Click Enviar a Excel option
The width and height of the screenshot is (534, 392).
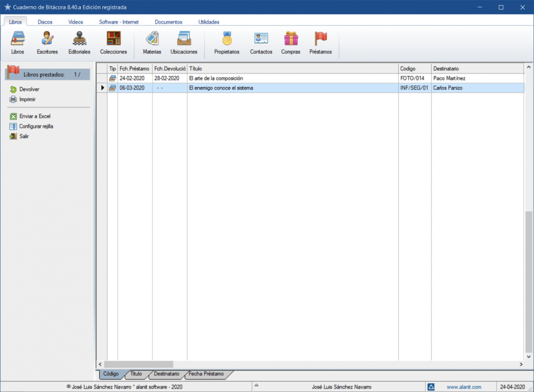pos(34,116)
